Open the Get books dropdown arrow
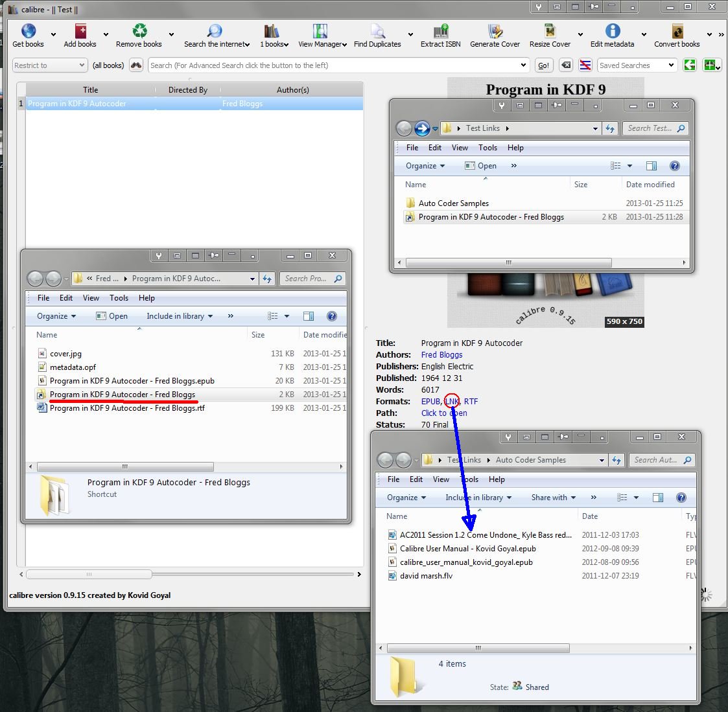This screenshot has height=712, width=728. tap(53, 34)
